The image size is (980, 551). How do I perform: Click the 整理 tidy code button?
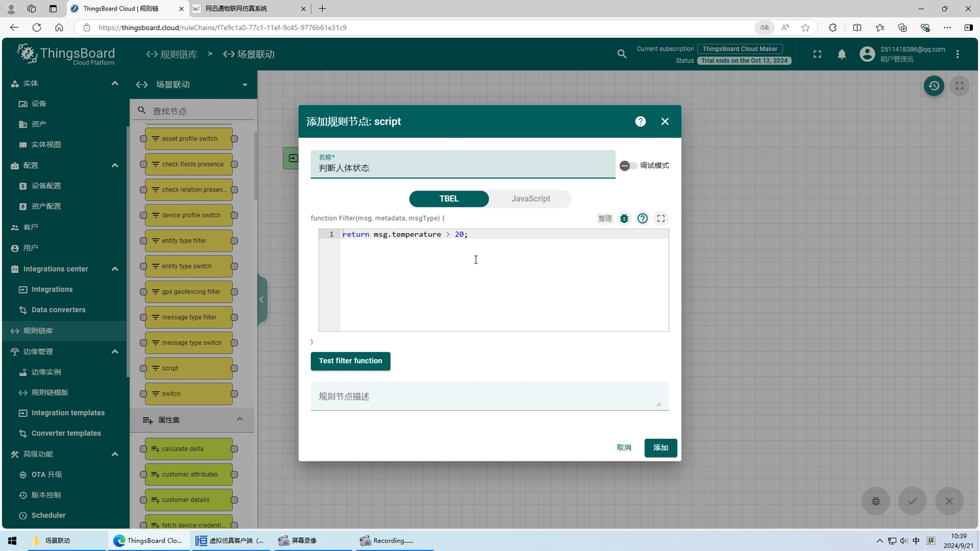605,219
